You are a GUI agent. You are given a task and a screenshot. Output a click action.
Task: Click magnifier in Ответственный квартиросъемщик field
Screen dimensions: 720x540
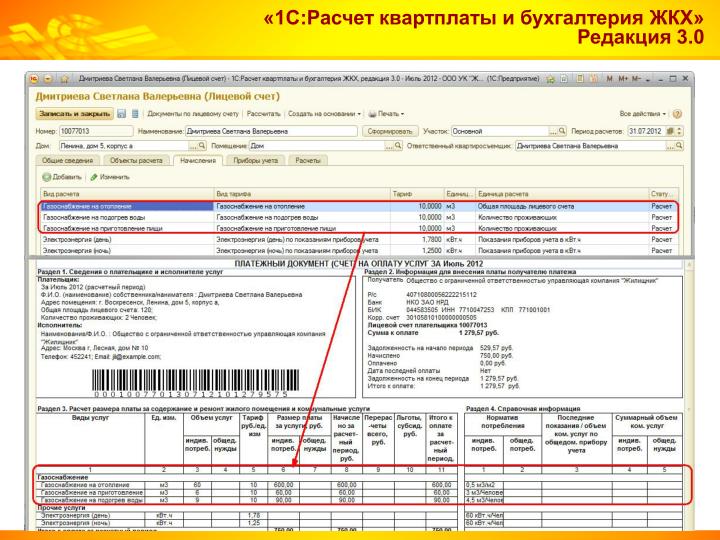[x=679, y=146]
